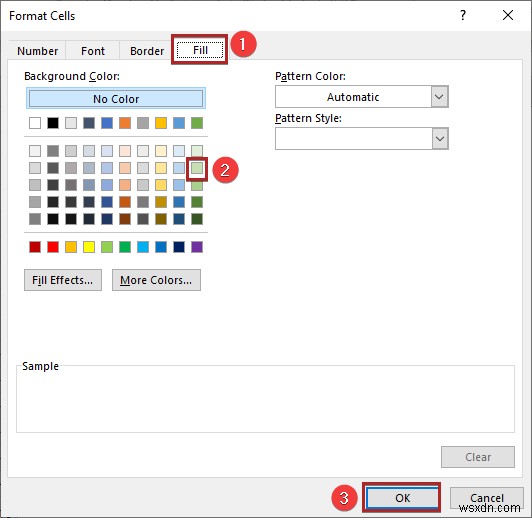
Task: Click the empty Pattern Style field
Action: pyautogui.click(x=354, y=139)
